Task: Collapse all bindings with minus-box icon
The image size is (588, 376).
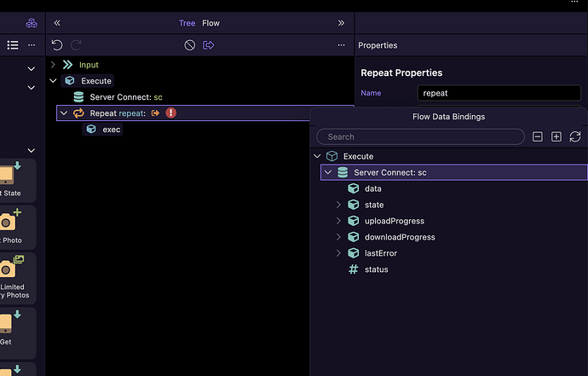Action: point(538,136)
